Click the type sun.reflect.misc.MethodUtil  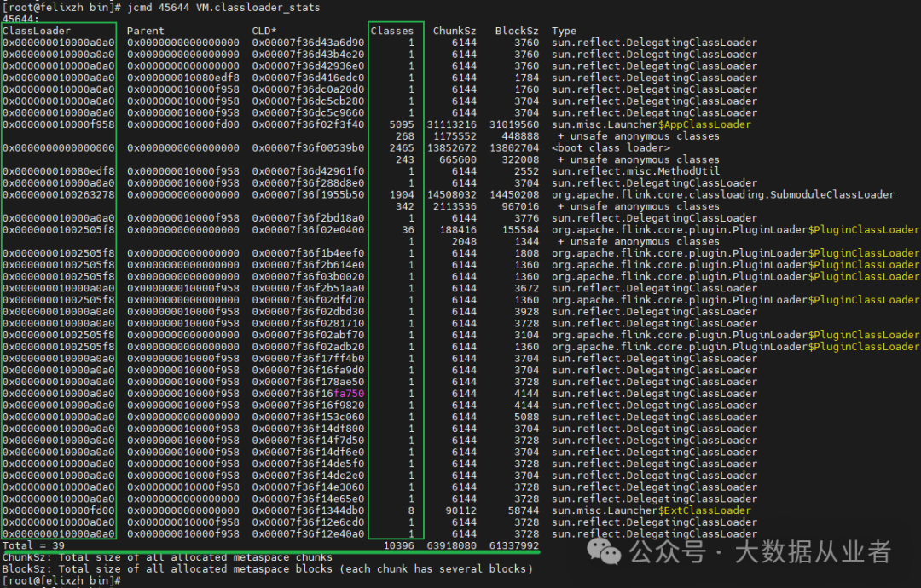coord(635,171)
